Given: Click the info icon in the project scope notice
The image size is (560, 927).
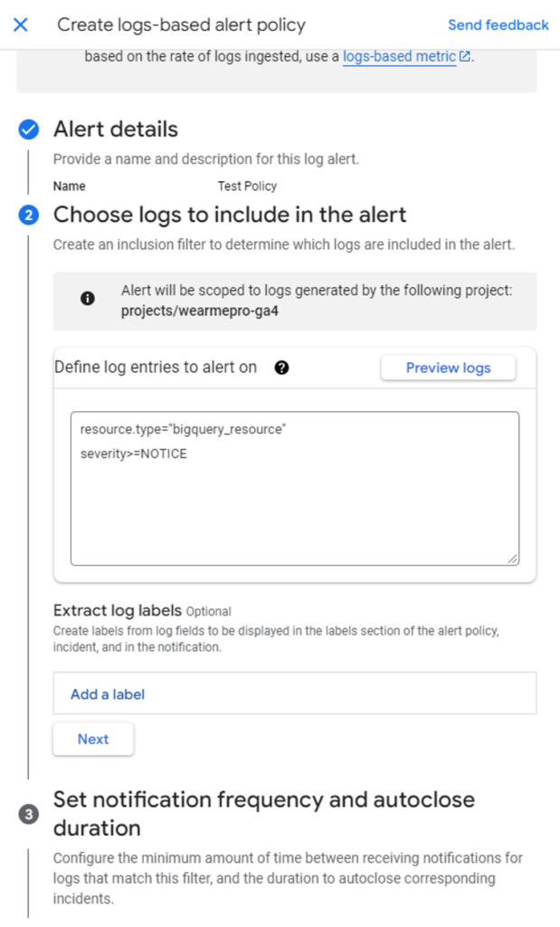Looking at the screenshot, I should (88, 299).
